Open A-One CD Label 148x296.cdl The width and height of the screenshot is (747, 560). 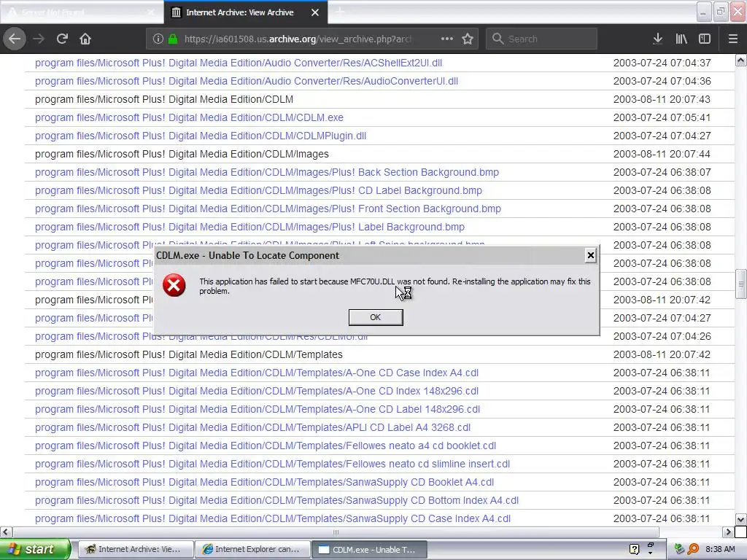(258, 410)
